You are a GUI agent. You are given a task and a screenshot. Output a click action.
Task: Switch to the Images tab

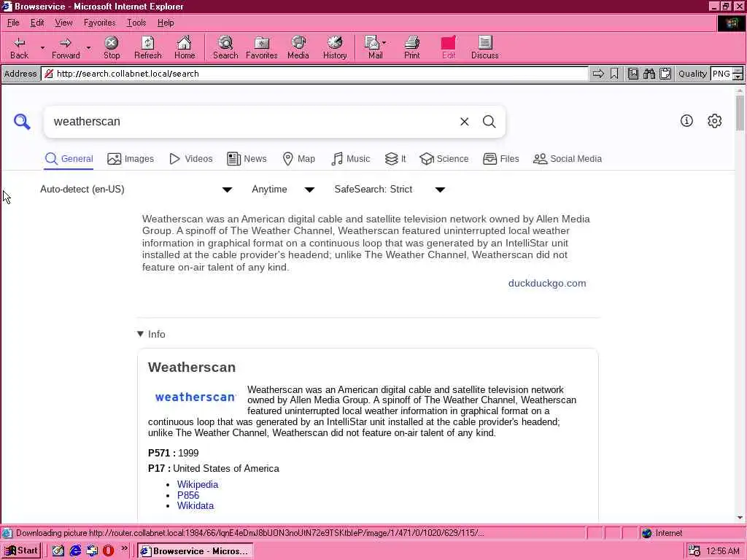click(131, 158)
